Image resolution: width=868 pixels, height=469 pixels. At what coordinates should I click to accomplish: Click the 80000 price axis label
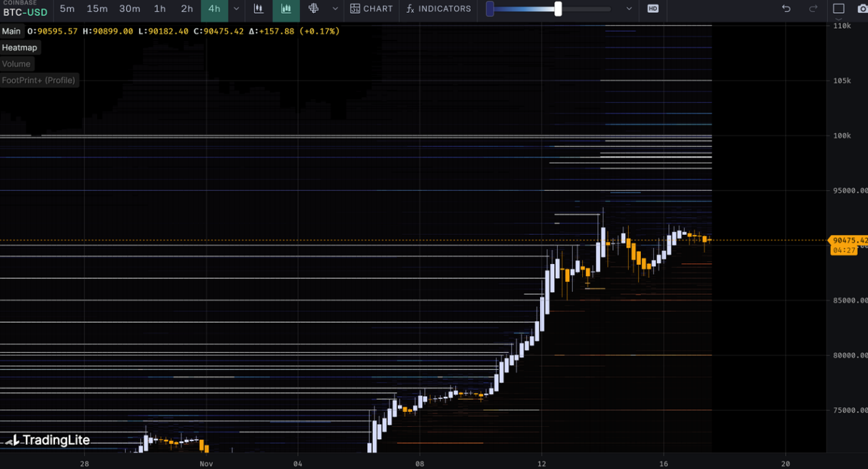[x=850, y=355]
